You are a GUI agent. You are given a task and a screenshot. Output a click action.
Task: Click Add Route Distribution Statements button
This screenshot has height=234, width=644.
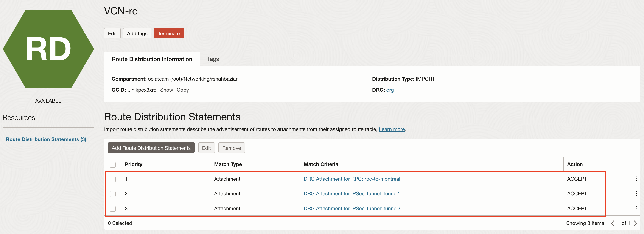point(151,148)
